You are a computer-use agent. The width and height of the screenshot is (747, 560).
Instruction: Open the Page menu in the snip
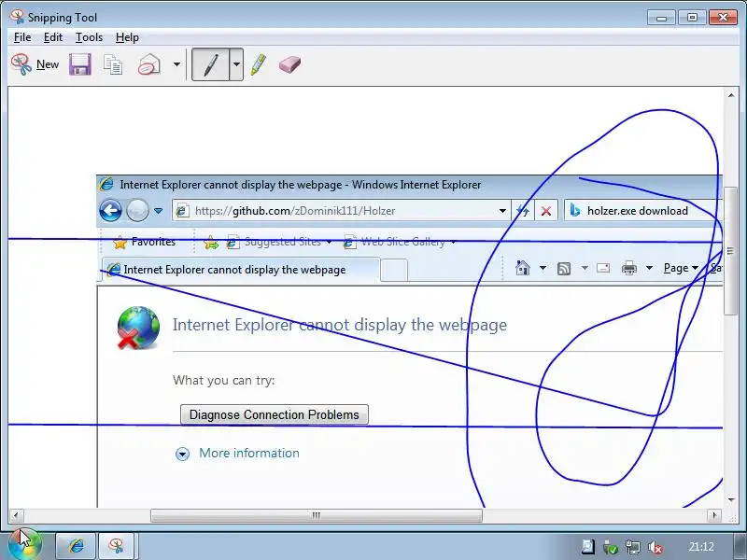point(681,268)
